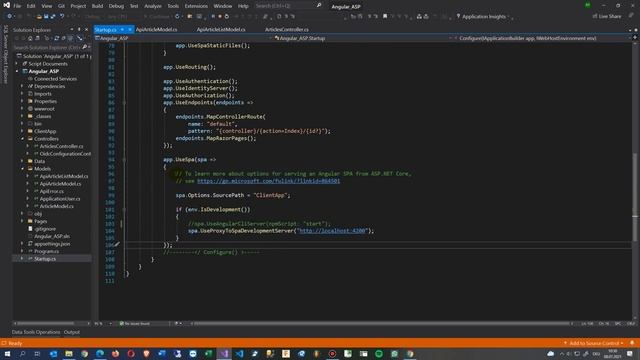640x360 pixels.
Task: Click the title bar Search (Ctrl+Q) field
Action: point(288,6)
